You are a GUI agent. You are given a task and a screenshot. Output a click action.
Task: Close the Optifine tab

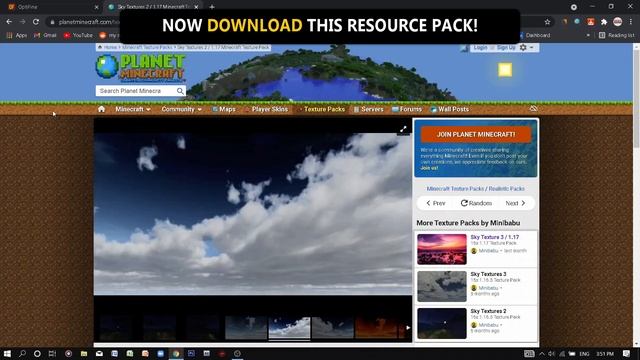(97, 7)
